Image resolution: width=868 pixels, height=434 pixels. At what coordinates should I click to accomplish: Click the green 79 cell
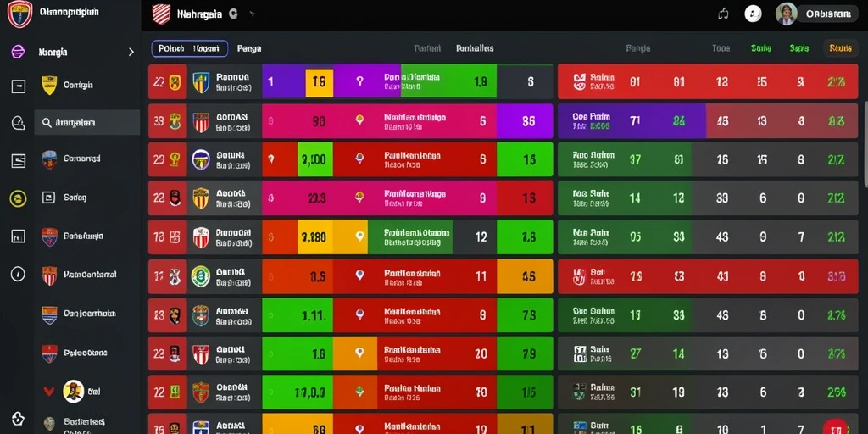point(525,353)
